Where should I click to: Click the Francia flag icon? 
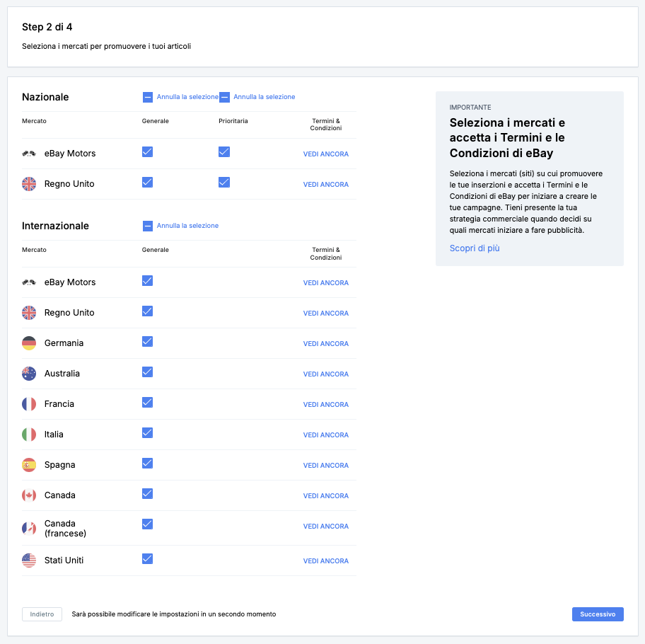pyautogui.click(x=29, y=404)
